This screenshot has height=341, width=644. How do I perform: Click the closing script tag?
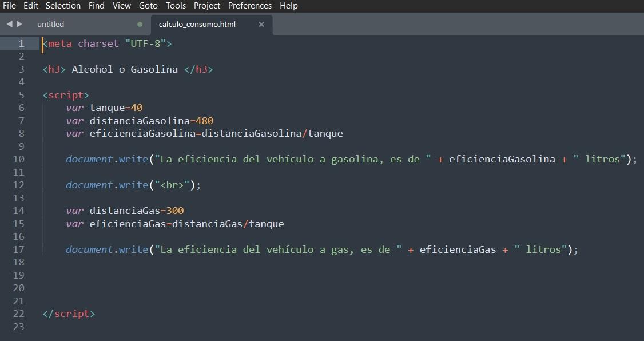click(x=69, y=314)
